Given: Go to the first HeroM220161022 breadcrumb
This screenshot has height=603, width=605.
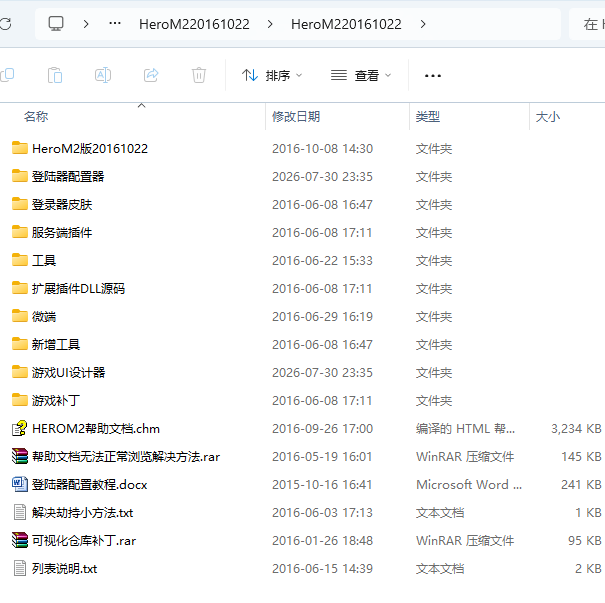Looking at the screenshot, I should click(x=194, y=24).
